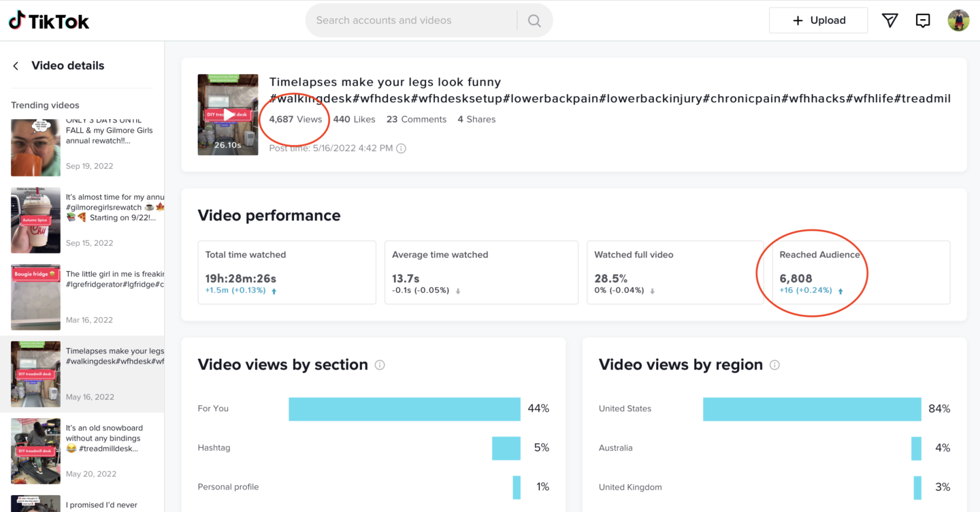
Task: Click the Watched full video card
Action: click(675, 272)
